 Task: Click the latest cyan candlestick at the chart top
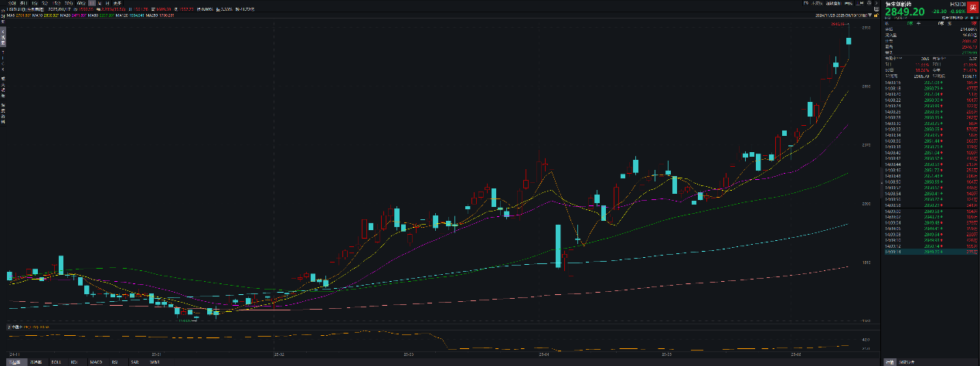click(849, 41)
